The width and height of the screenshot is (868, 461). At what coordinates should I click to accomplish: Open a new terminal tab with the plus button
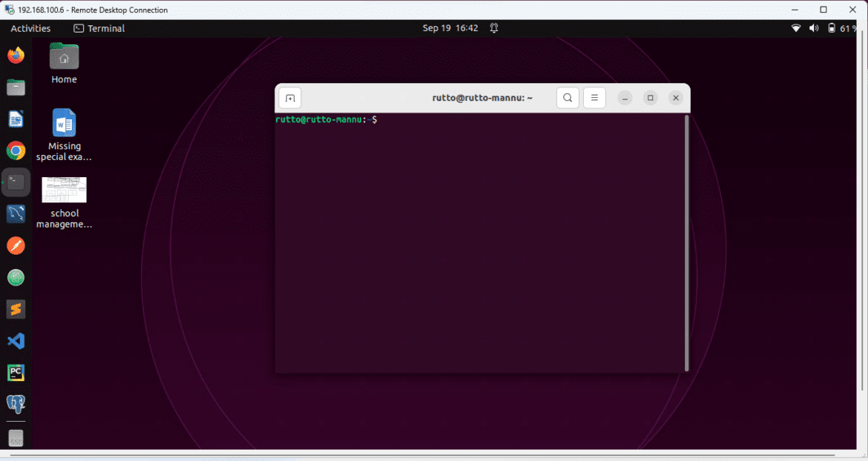289,97
